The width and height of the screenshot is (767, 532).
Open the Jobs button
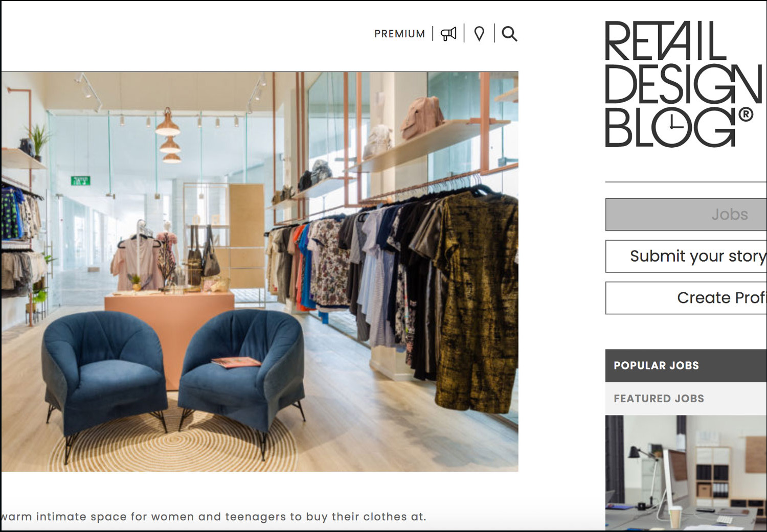click(x=686, y=215)
